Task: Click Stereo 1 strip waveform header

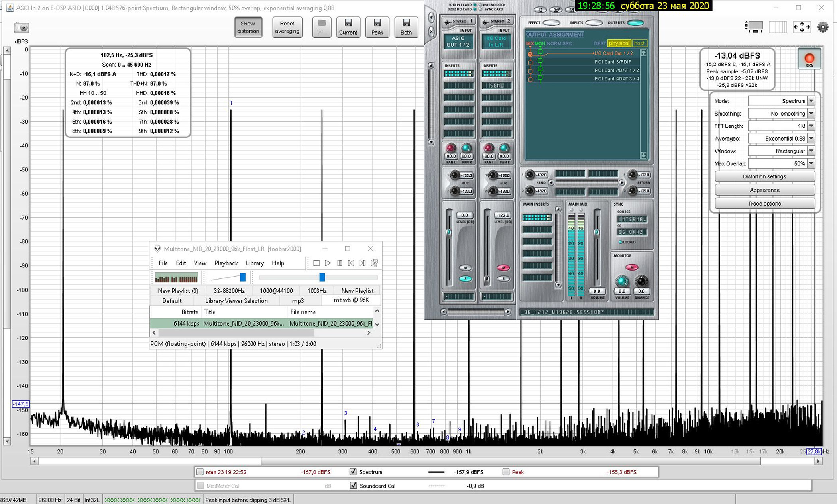Action: [458, 22]
